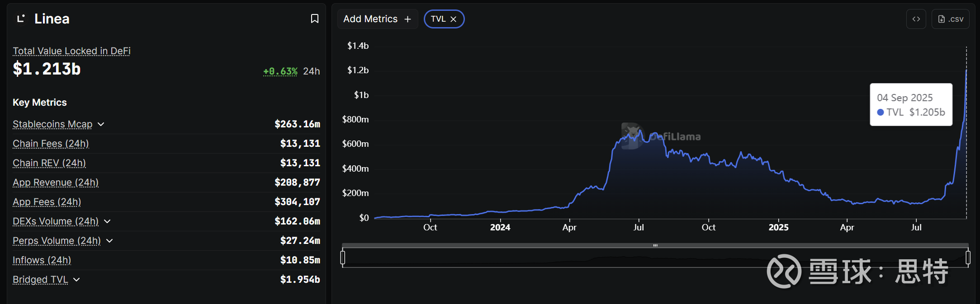Click the Inflows (24h) metric label
The width and height of the screenshot is (980, 304).
pyautogui.click(x=42, y=260)
